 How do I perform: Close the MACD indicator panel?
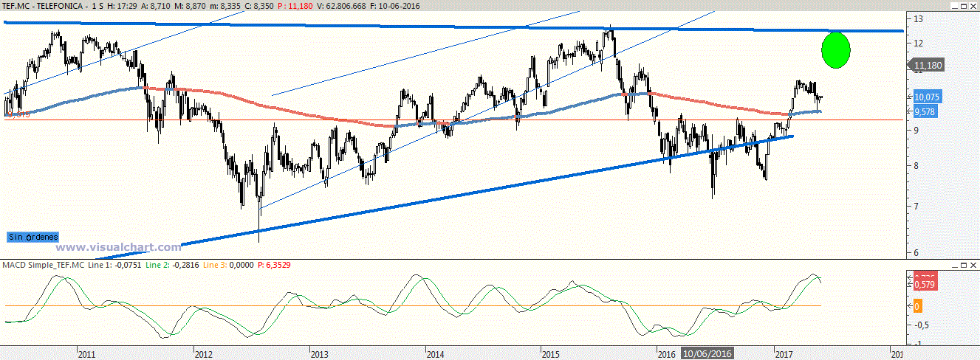973,265
